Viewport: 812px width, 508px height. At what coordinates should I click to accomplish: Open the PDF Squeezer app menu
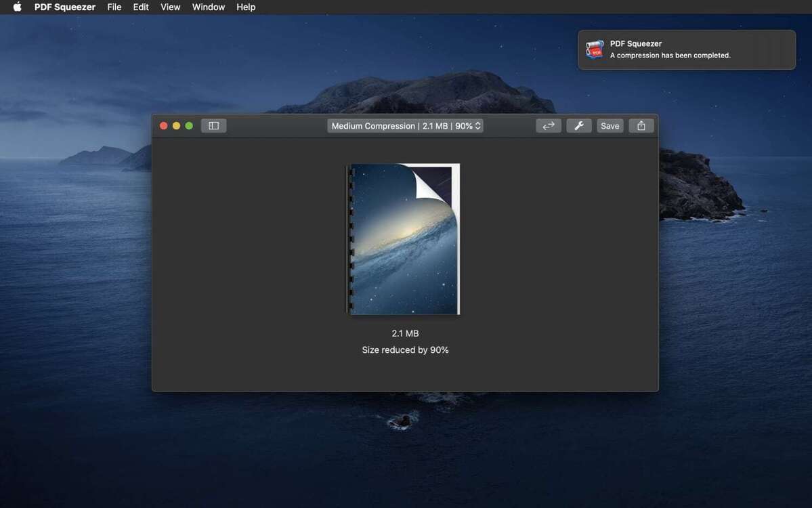[65, 7]
